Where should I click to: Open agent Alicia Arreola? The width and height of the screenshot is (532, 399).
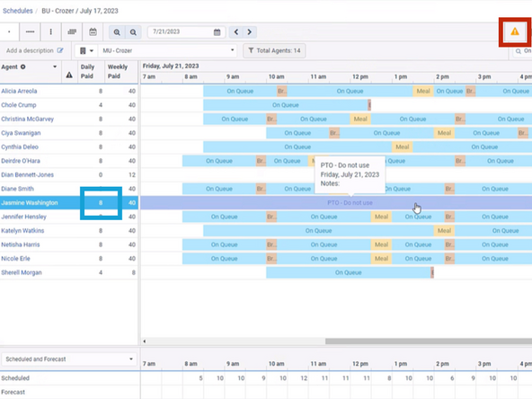(x=19, y=91)
